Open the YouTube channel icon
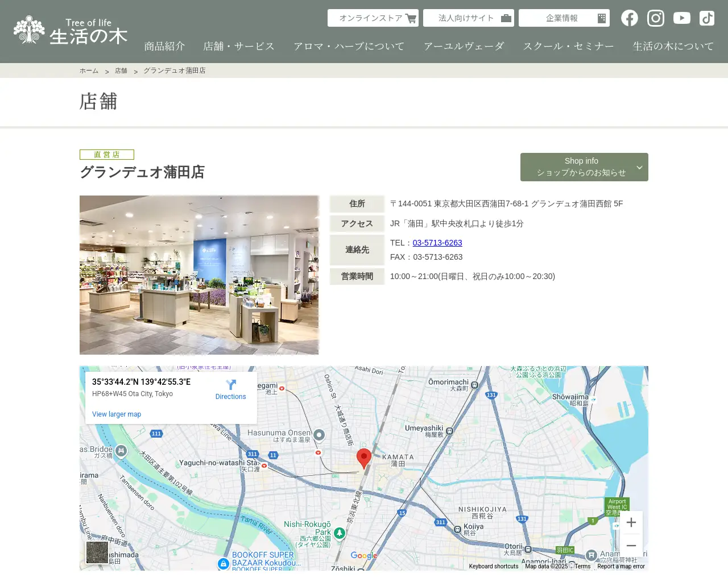This screenshot has width=728, height=582. click(x=681, y=18)
